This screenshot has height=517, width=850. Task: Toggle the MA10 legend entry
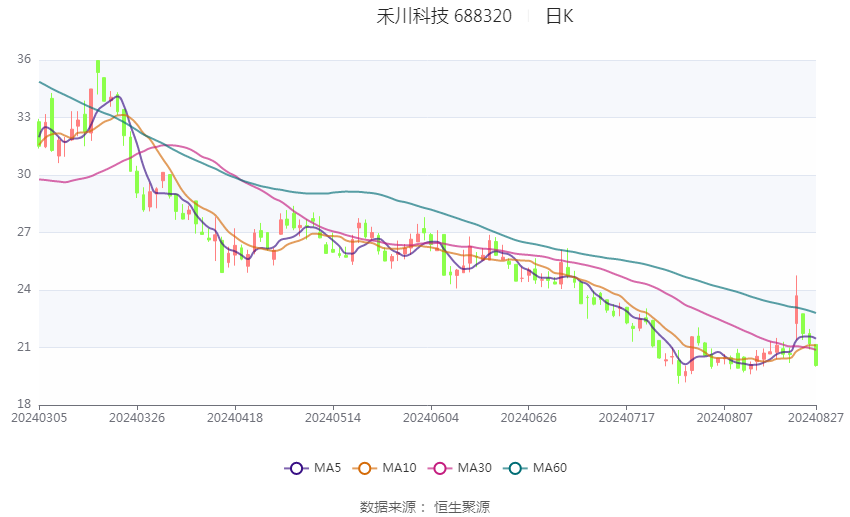click(x=384, y=468)
